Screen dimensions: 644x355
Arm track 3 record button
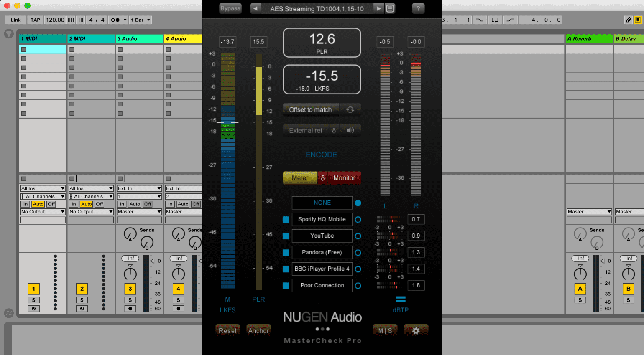coord(130,309)
